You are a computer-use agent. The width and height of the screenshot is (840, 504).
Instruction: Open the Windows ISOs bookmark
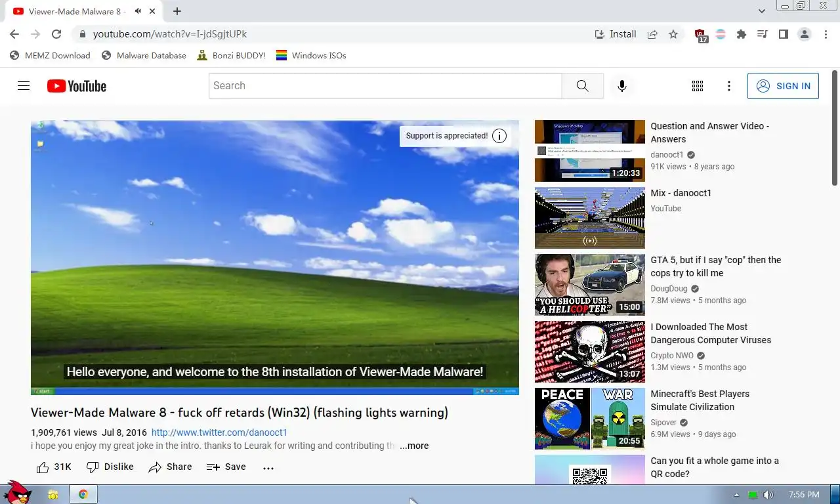(311, 55)
